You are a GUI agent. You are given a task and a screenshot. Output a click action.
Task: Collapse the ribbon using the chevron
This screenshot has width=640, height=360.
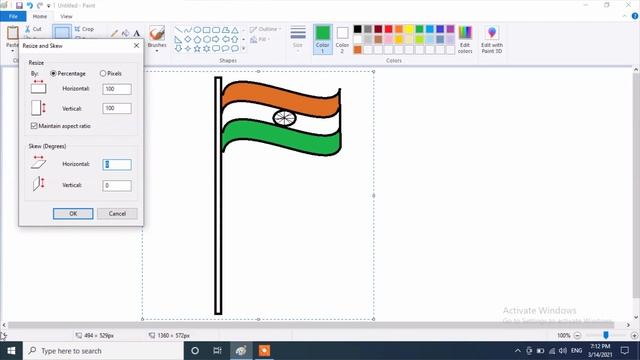click(x=624, y=16)
